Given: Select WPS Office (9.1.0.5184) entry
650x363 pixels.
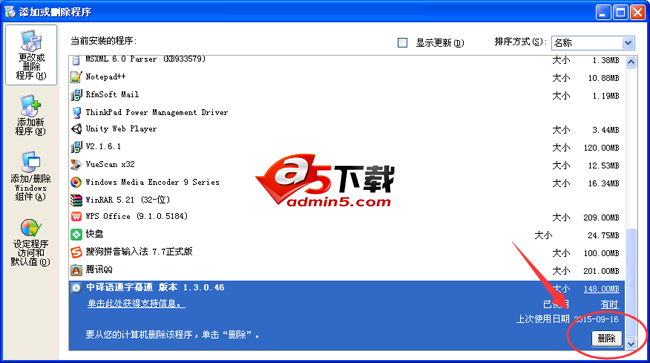Looking at the screenshot, I should click(x=347, y=217).
